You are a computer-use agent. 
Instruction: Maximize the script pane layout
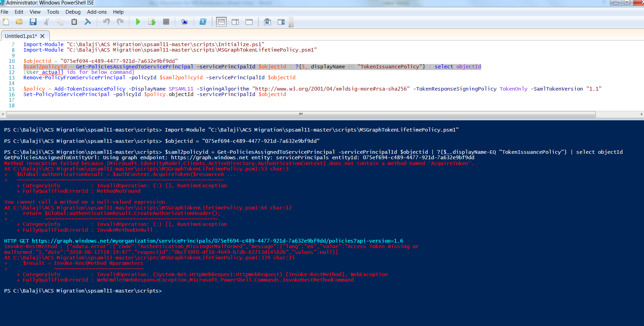249,22
